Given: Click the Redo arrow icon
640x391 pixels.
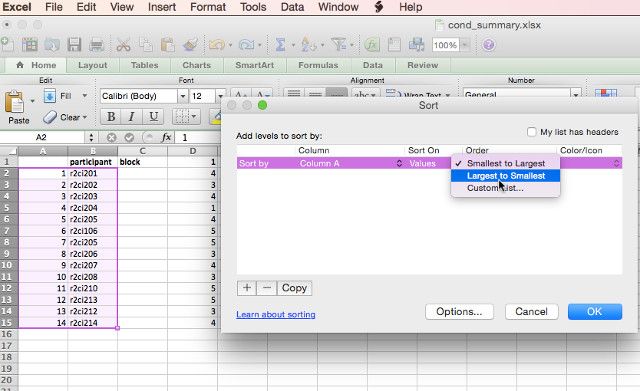Looking at the screenshot, I should tap(246, 44).
